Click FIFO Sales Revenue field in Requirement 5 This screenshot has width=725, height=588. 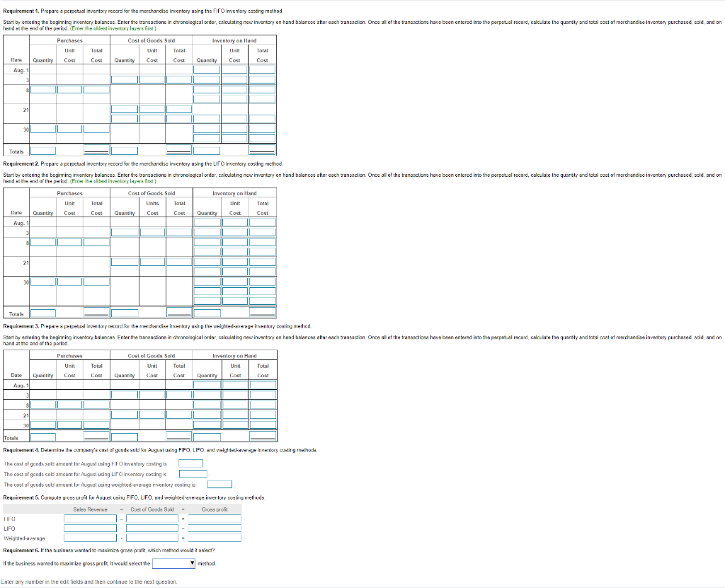coord(90,519)
